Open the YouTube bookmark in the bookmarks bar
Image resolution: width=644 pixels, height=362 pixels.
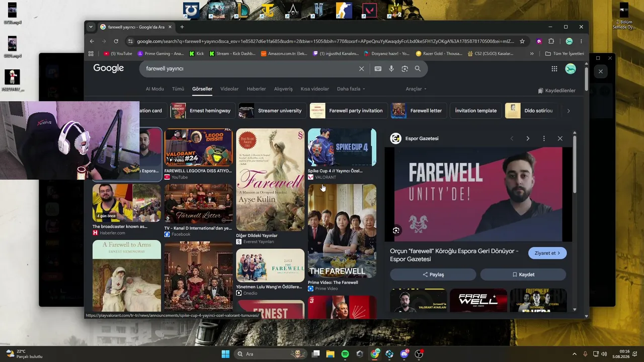coord(118,53)
